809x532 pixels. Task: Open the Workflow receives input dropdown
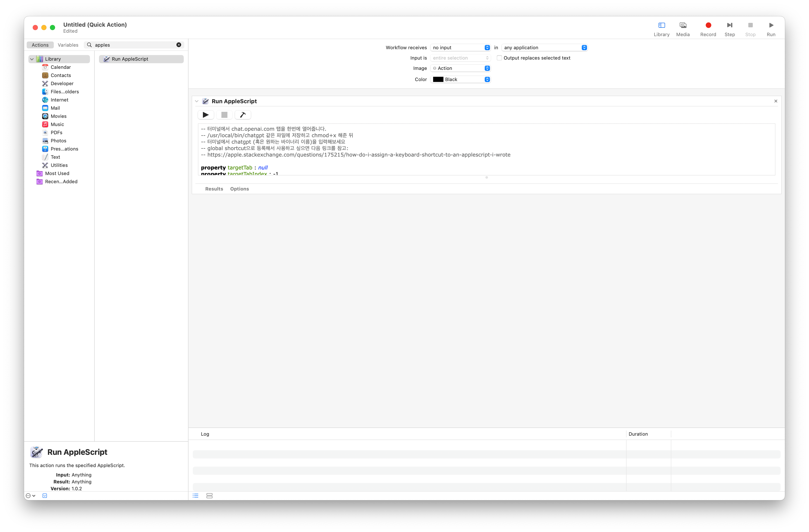[x=487, y=48]
